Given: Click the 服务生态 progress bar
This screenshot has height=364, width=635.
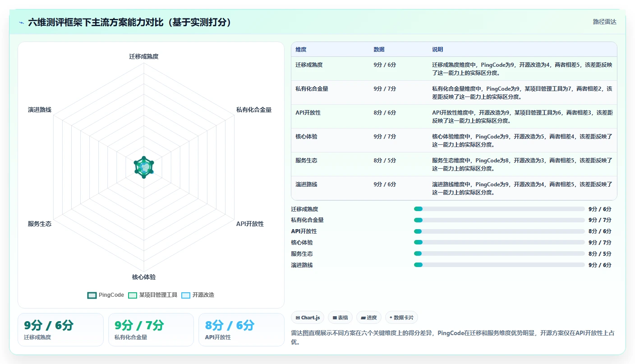Looking at the screenshot, I should click(x=499, y=253).
